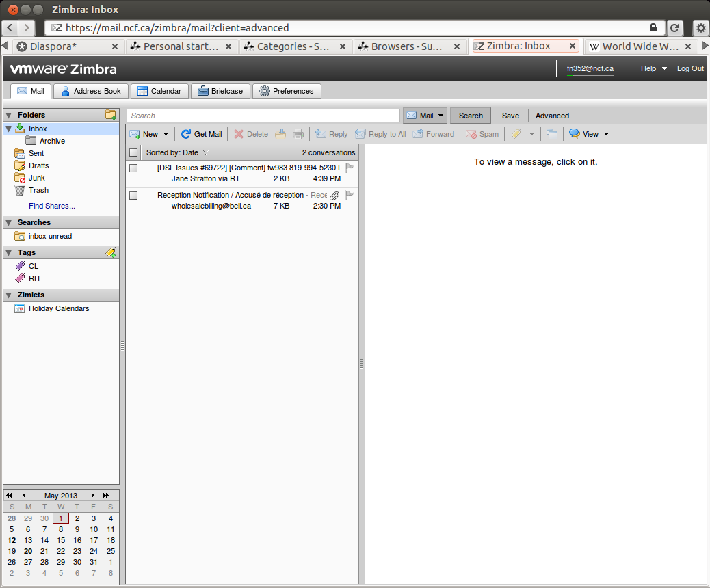This screenshot has width=710, height=588.
Task: Go to next month in mini calendar
Action: [93, 496]
